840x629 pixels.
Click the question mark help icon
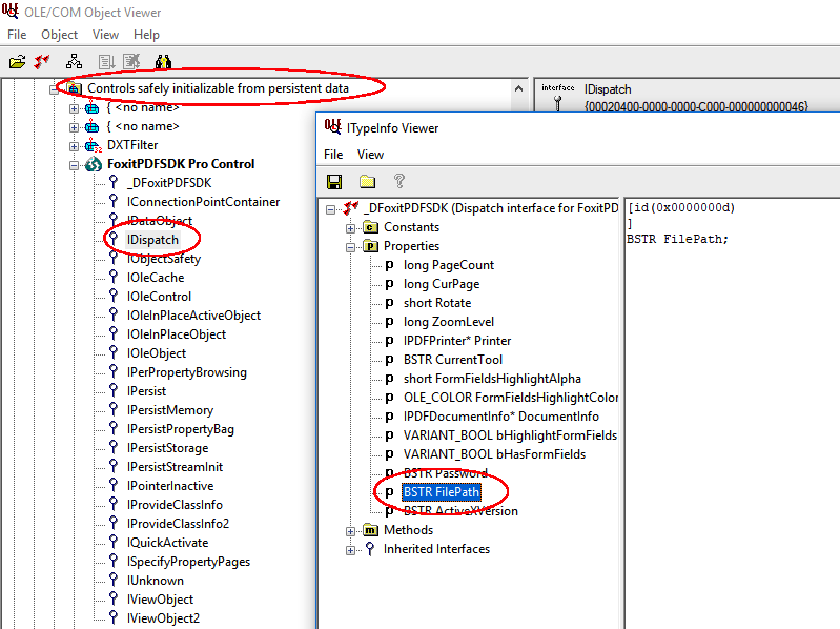[x=399, y=181]
